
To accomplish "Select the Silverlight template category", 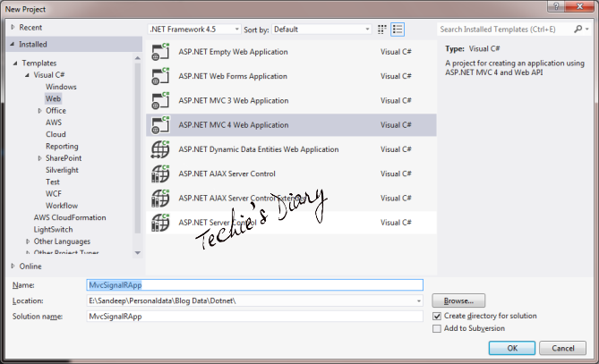I will (x=62, y=170).
